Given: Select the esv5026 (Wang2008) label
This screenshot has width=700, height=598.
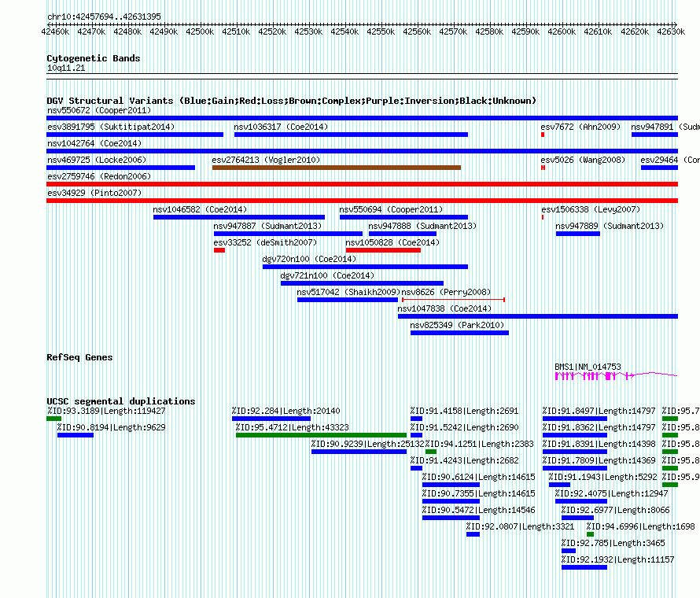Looking at the screenshot, I should 583,160.
